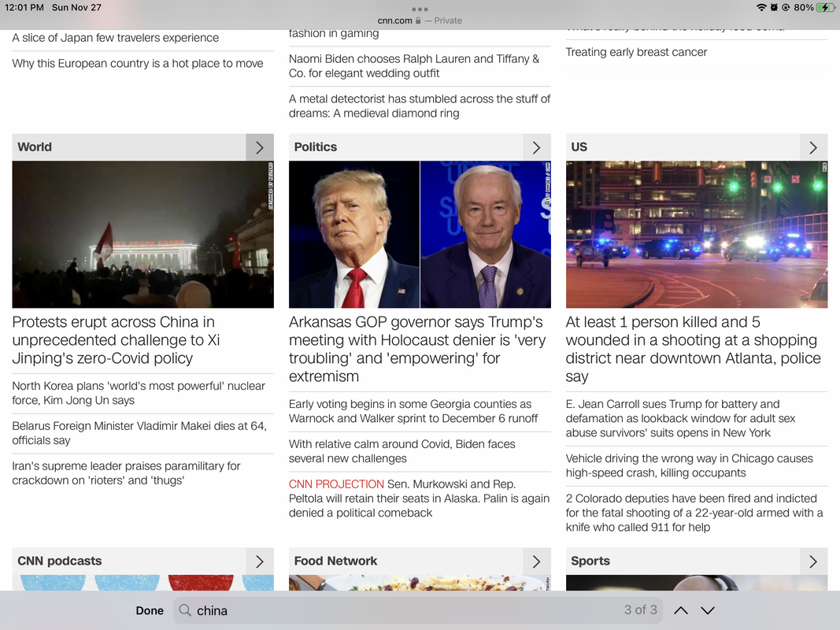Open Biden faces new challenges story

401,451
